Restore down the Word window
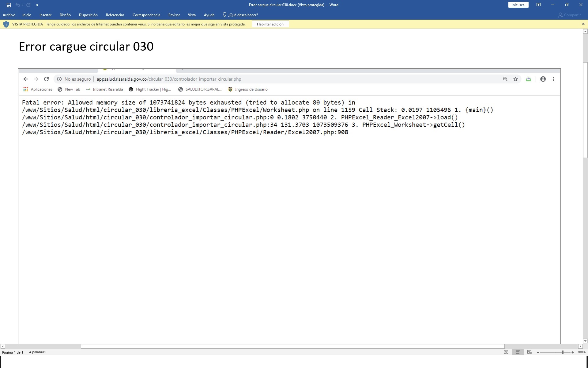Image resolution: width=588 pixels, height=368 pixels. pyautogui.click(x=567, y=5)
